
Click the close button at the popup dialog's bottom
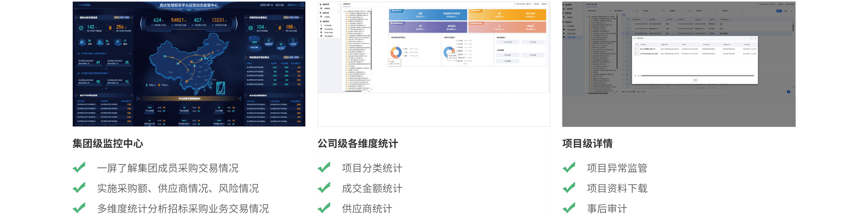[x=695, y=80]
